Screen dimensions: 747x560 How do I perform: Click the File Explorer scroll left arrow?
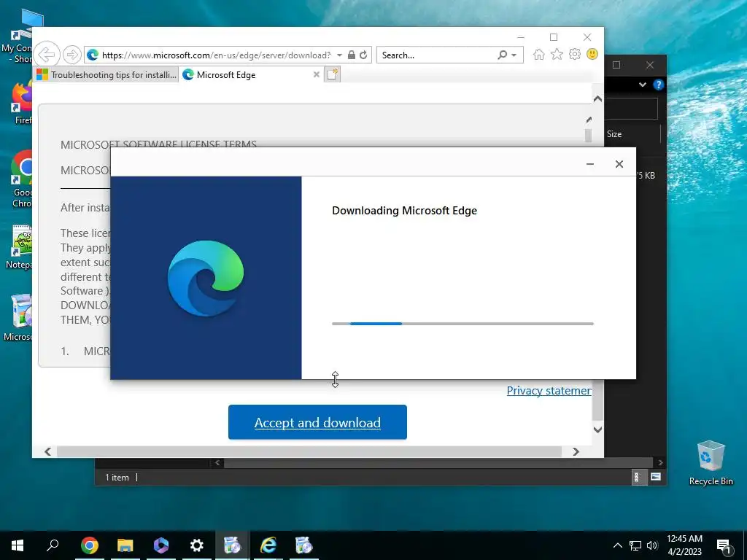[217, 462]
